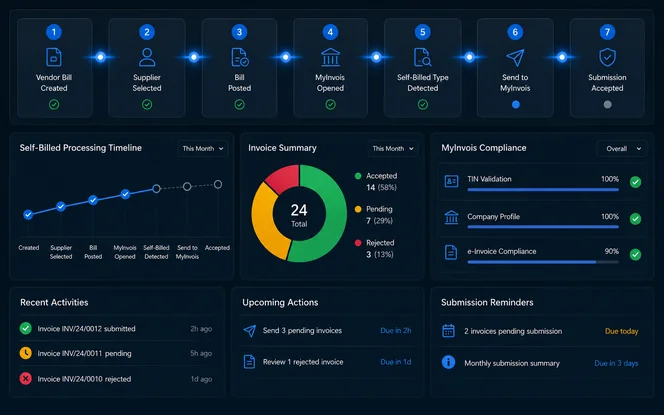Click the Self-Billed Type Detected magnifier icon
Viewport: 664px width, 415px height.
pyautogui.click(x=422, y=57)
